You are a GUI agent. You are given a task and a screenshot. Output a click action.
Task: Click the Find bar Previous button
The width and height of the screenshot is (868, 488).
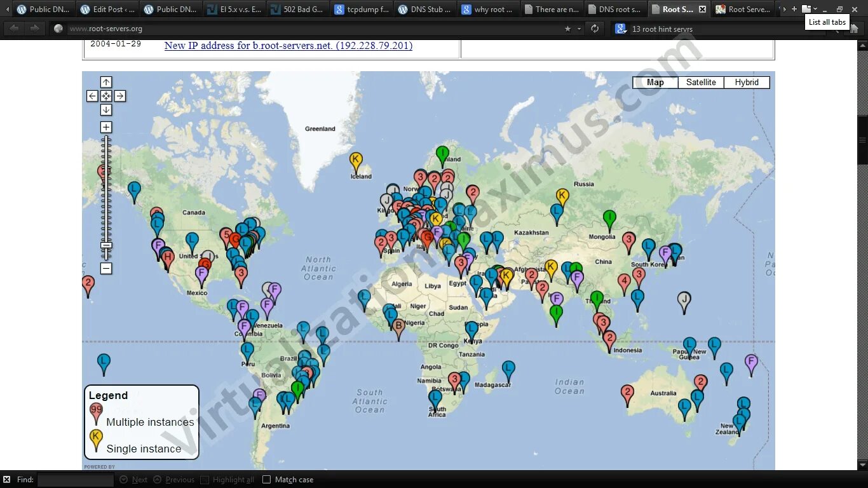click(x=174, y=480)
